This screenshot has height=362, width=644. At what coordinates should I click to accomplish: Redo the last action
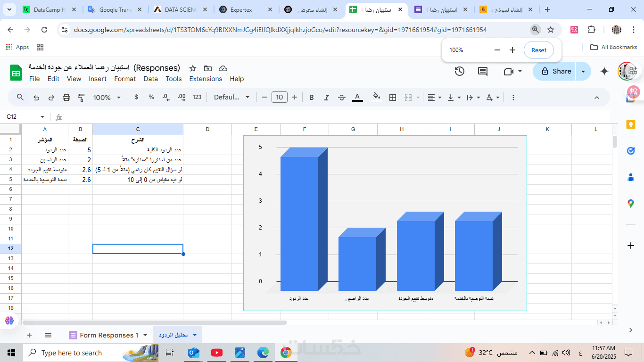pos(51,98)
